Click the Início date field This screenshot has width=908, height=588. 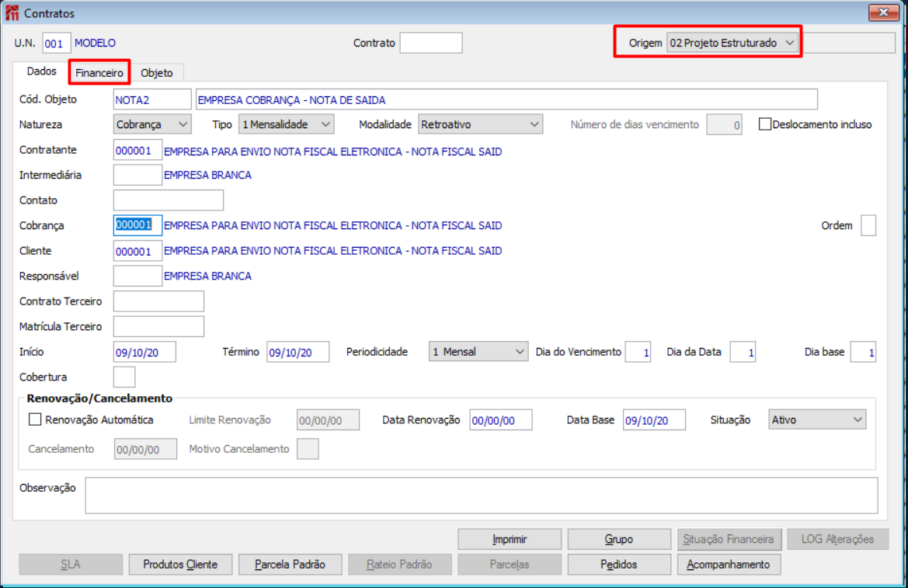[144, 352]
